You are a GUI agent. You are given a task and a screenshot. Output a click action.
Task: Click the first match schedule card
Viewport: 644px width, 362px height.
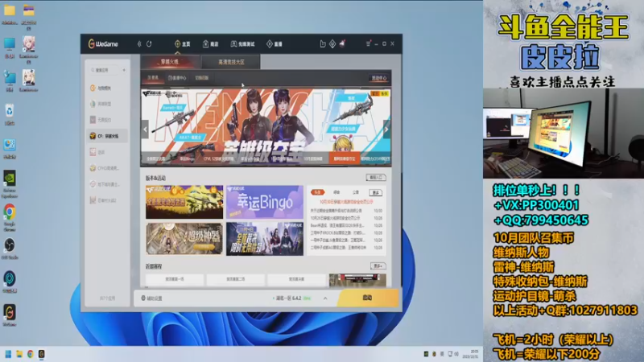click(x=175, y=279)
